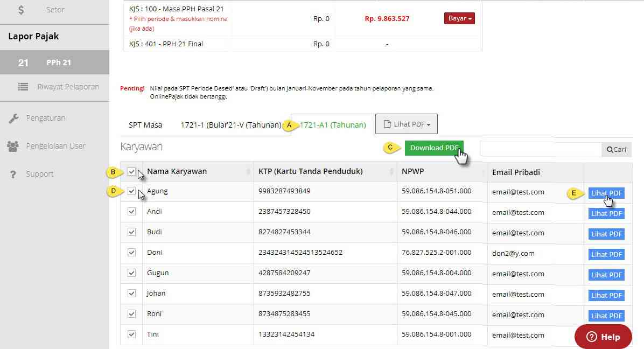Select the Setor dollar icon in sidebar
This screenshot has width=644, height=349.
(x=22, y=9)
